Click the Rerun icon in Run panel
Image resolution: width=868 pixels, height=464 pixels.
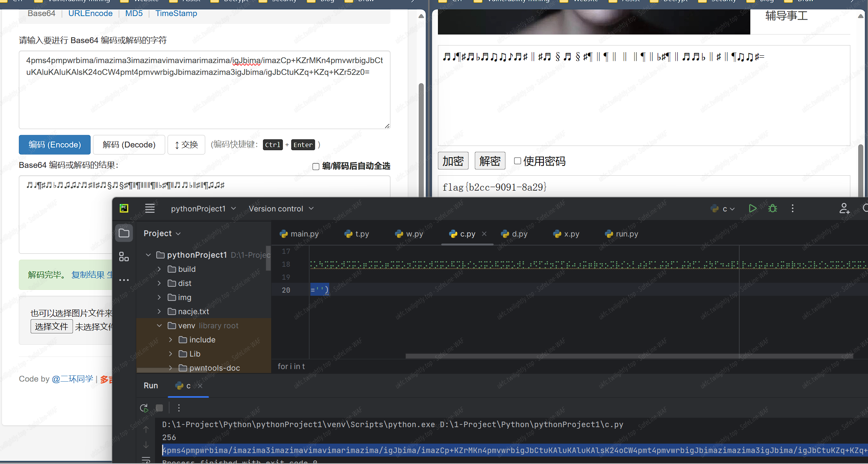[x=144, y=408]
